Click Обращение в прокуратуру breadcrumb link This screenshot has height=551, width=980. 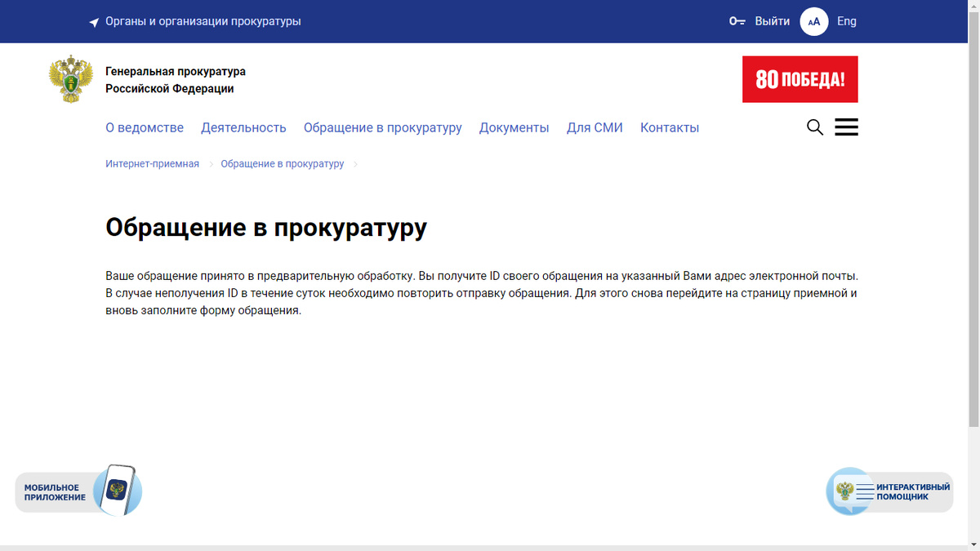[282, 163]
